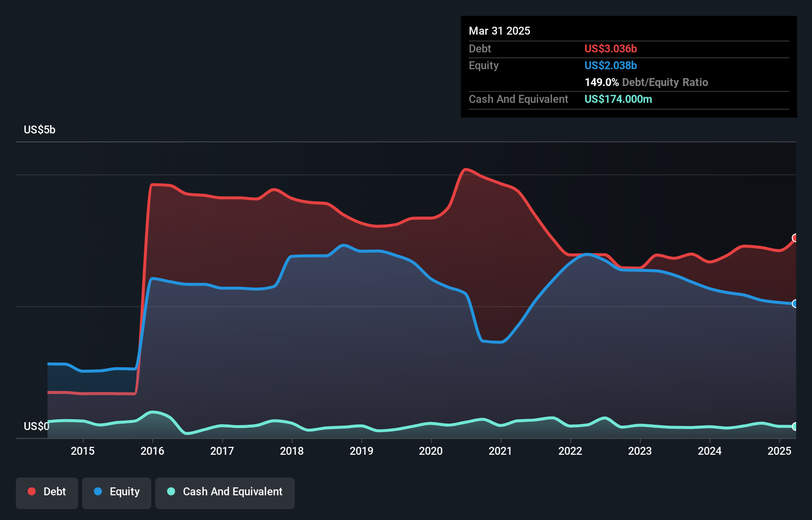The image size is (812, 520).
Task: Click the Debt row label in tooltip
Action: click(x=480, y=48)
